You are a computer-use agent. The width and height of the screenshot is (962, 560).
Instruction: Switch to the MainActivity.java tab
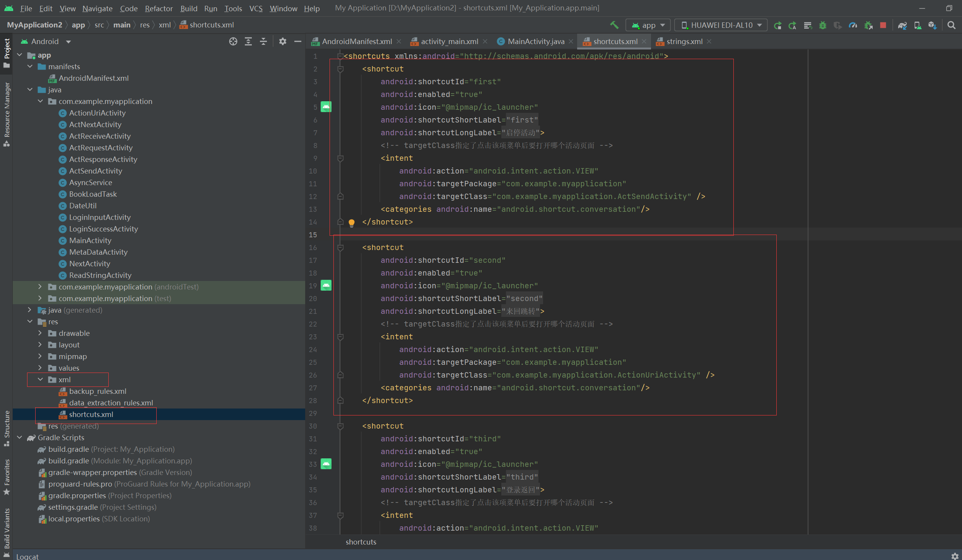pyautogui.click(x=535, y=41)
